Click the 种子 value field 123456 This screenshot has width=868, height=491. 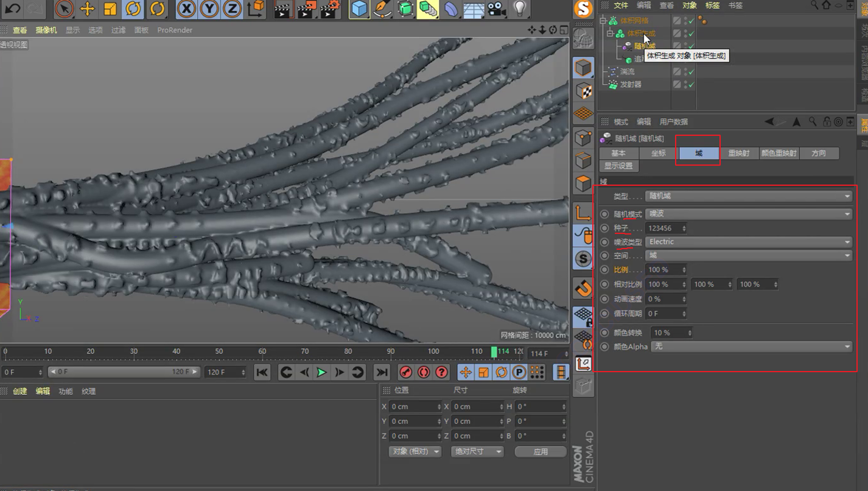(x=666, y=228)
